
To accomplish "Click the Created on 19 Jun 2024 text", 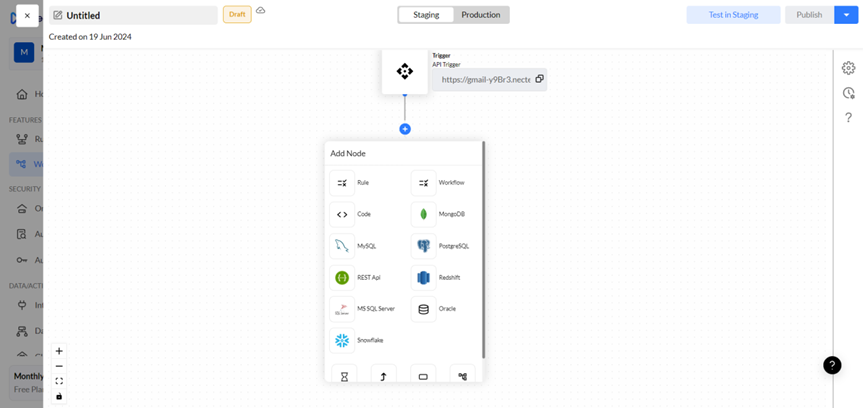I will click(90, 37).
